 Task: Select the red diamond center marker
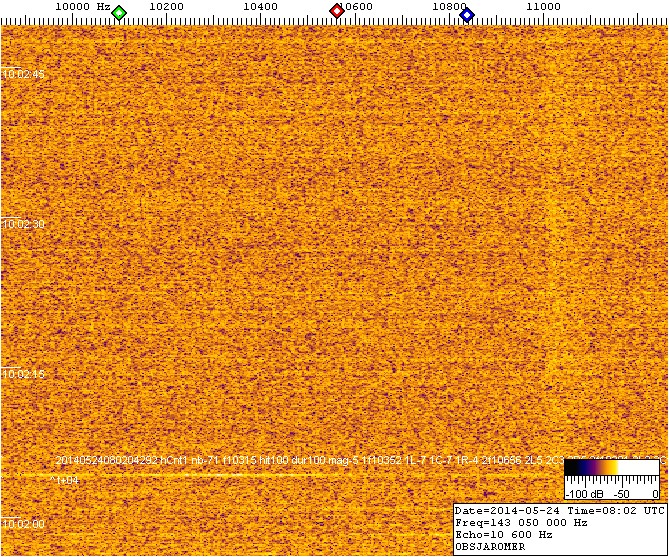tap(337, 12)
